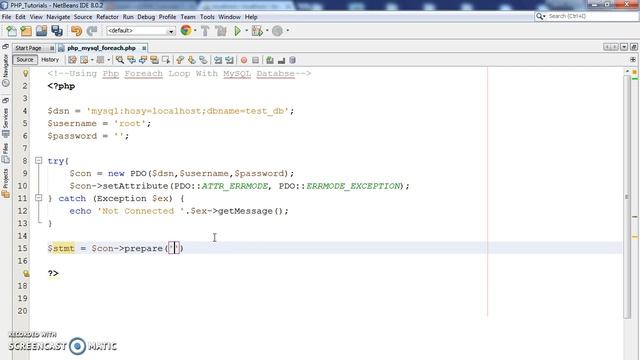
Task: Open the Run Project dropdown arrow
Action: pyautogui.click(x=247, y=31)
